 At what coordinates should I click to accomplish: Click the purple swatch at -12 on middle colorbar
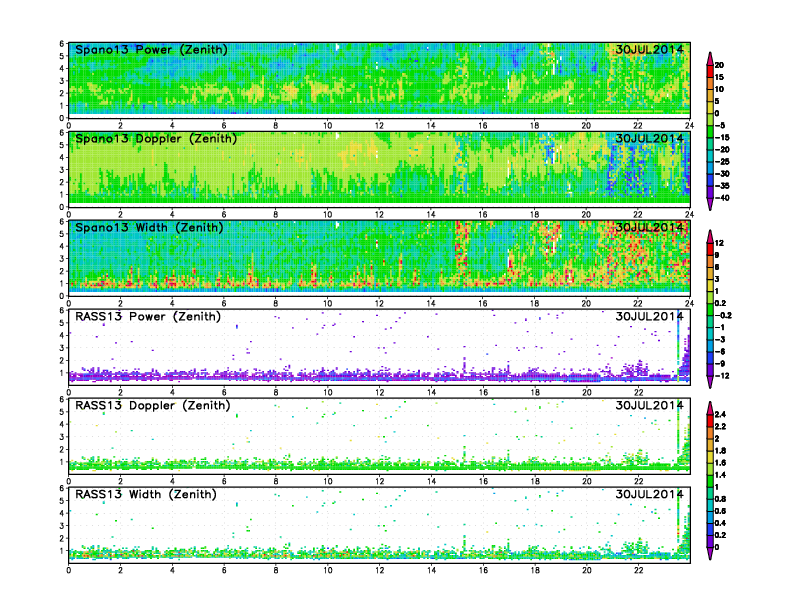(x=710, y=370)
